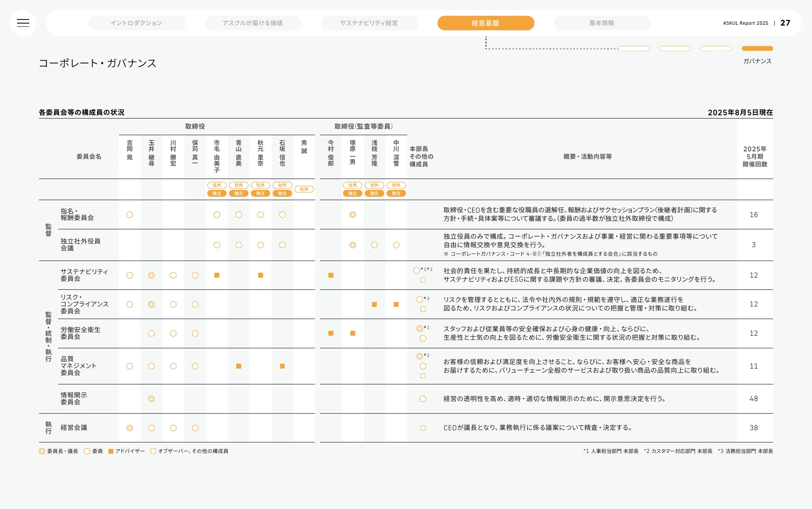The height and width of the screenshot is (509, 812).
Task: Click 石坂信也 advisor square in 品質マネジメント委員会 row
Action: click(x=282, y=366)
